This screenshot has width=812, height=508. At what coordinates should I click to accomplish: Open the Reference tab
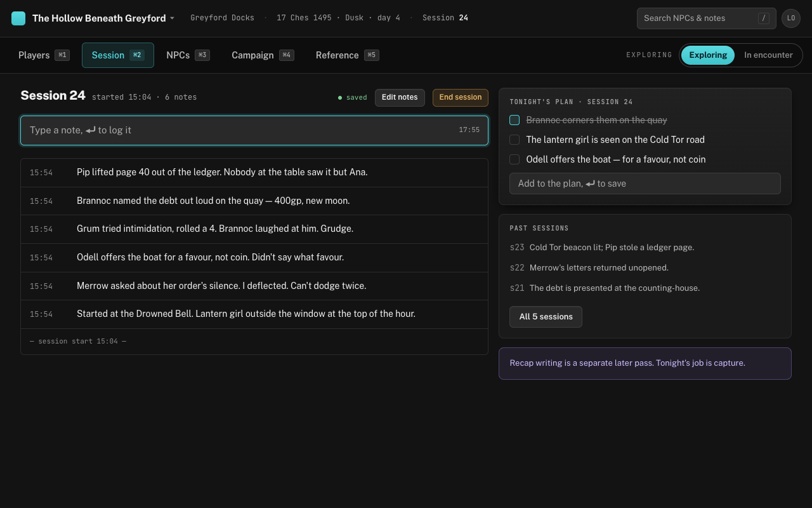coord(347,55)
